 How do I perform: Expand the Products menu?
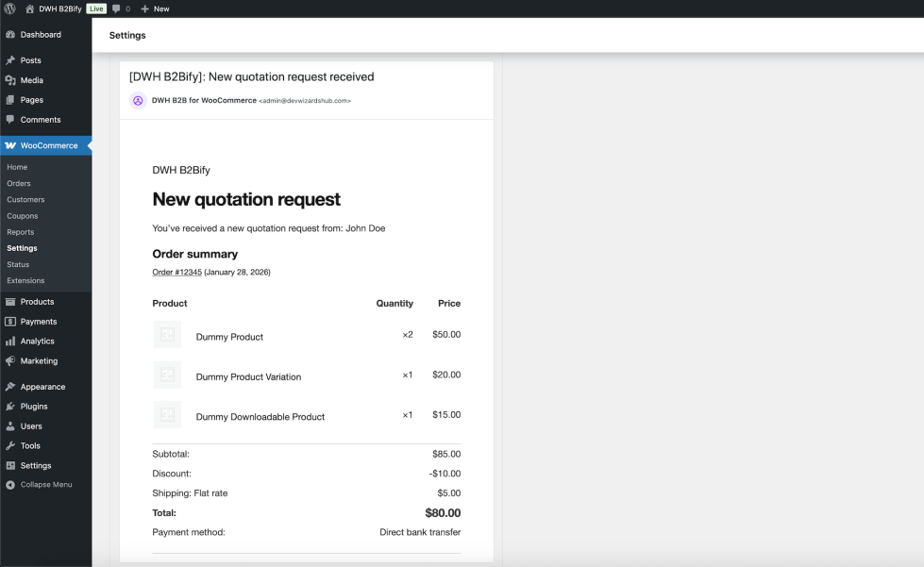point(37,302)
